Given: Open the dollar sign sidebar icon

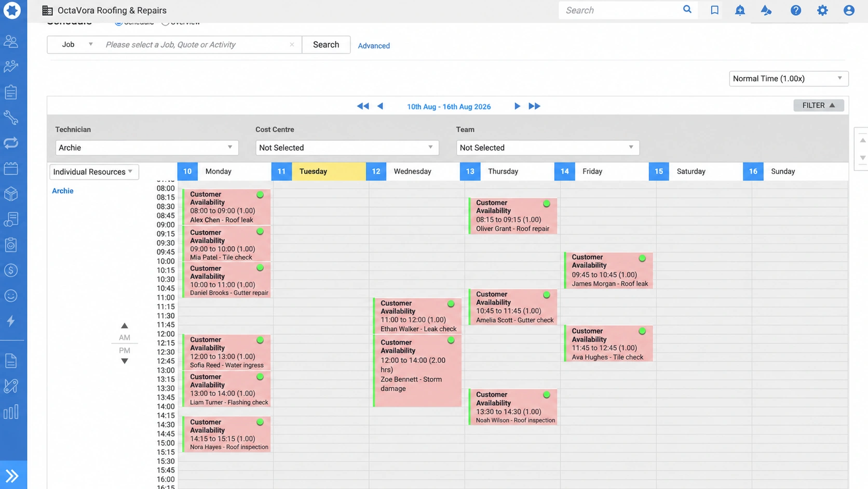Looking at the screenshot, I should click(x=11, y=270).
